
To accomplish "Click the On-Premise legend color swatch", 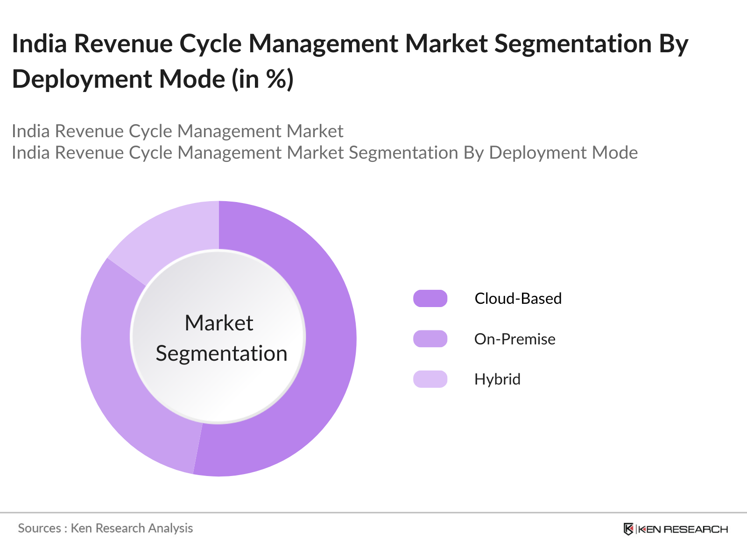I will 430,339.
